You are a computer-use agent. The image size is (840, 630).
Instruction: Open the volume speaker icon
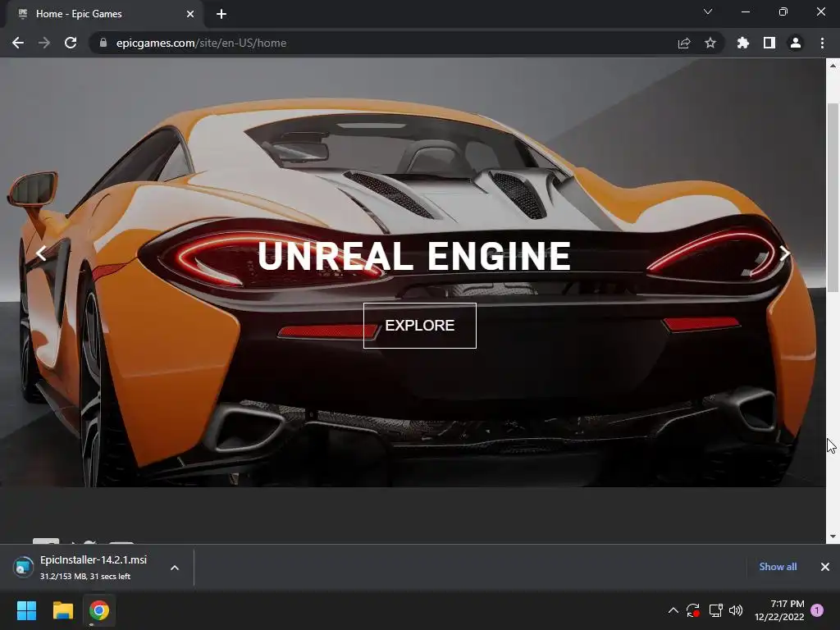pyautogui.click(x=736, y=610)
